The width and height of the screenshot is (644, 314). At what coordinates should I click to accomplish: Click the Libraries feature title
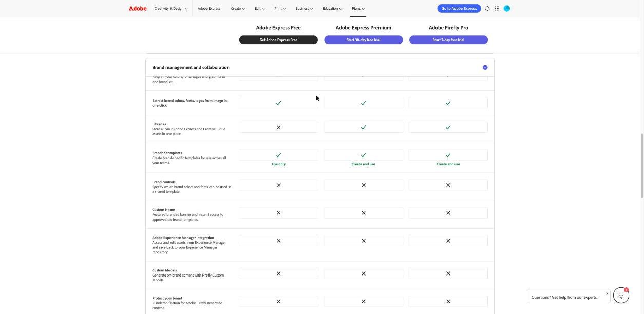tap(159, 124)
